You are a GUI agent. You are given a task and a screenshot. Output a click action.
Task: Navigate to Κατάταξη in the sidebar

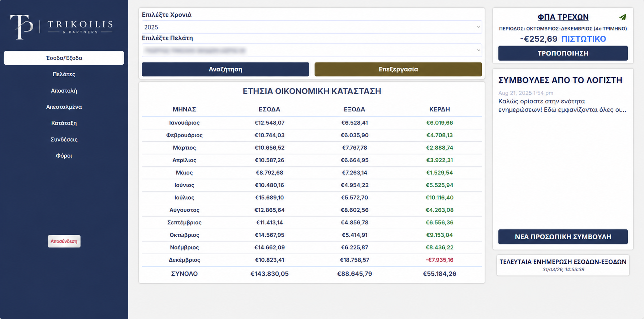64,123
